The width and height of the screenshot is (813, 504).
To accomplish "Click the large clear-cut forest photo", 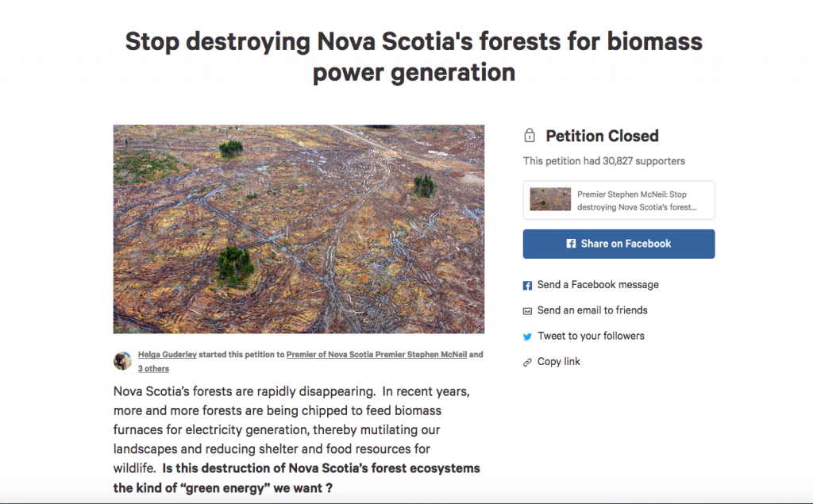I will 299,229.
